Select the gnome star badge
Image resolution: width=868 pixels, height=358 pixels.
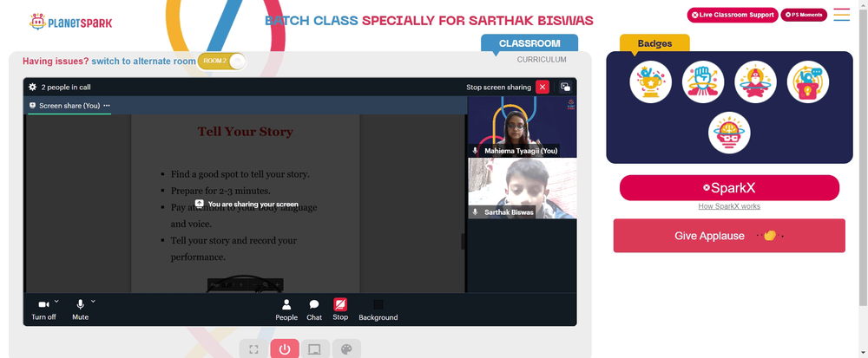pyautogui.click(x=756, y=81)
